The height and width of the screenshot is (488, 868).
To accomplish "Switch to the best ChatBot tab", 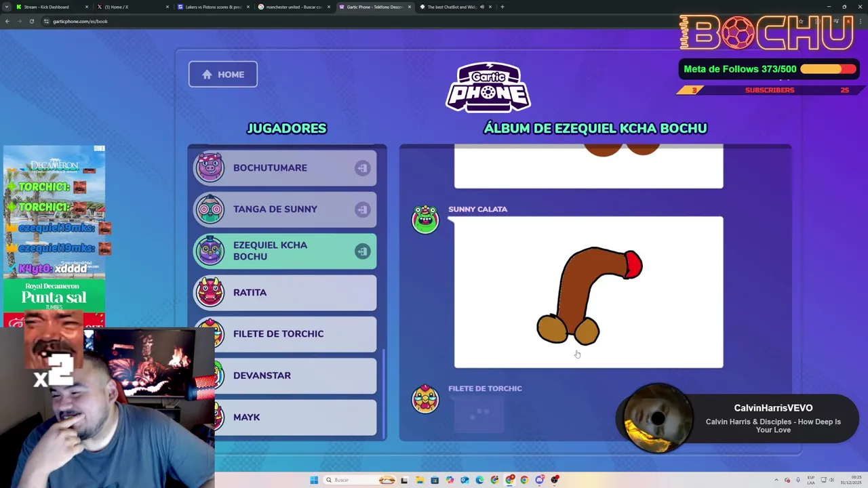I will click(454, 7).
